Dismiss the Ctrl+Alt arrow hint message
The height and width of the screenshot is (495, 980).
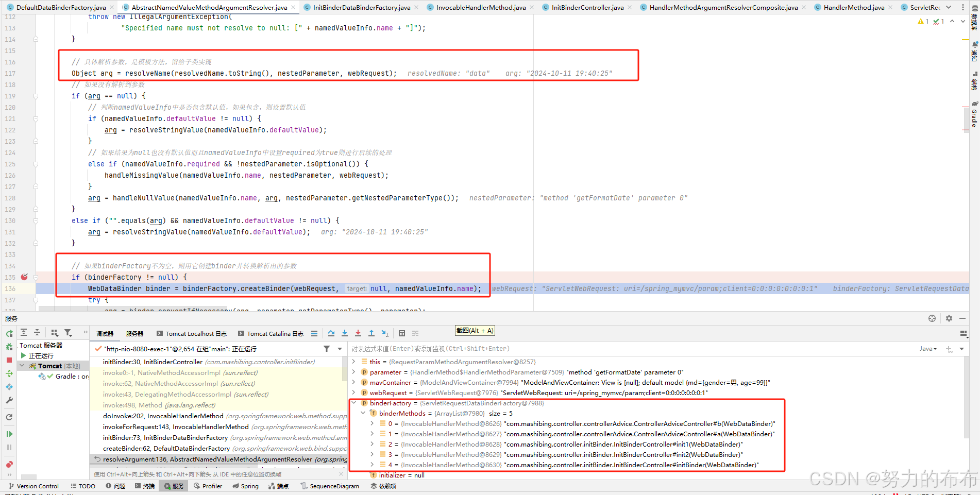(341, 473)
